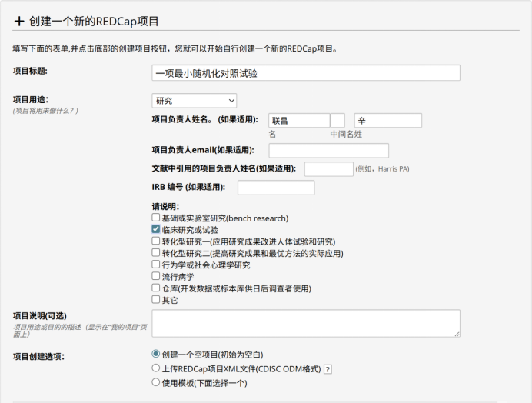Image resolution: width=532 pixels, height=403 pixels.
Task: Click the plus icon beside 创建一个新的REDCap项目
Action: coord(19,22)
